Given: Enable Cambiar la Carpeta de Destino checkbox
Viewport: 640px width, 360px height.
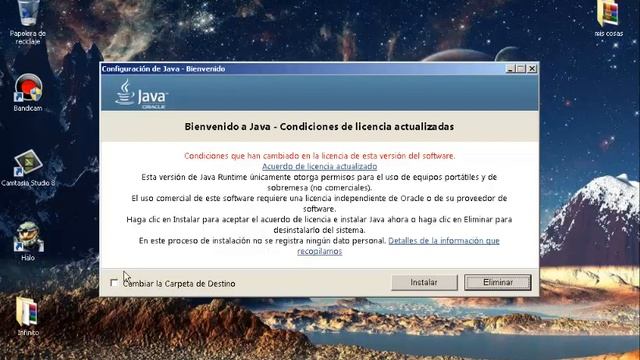Looking at the screenshot, I should [114, 282].
